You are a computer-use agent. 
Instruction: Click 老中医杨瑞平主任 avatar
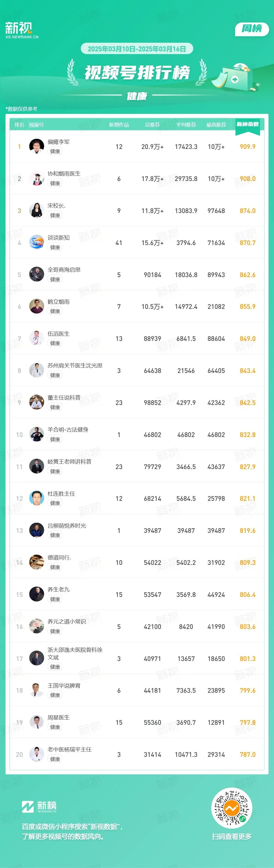pos(37,754)
